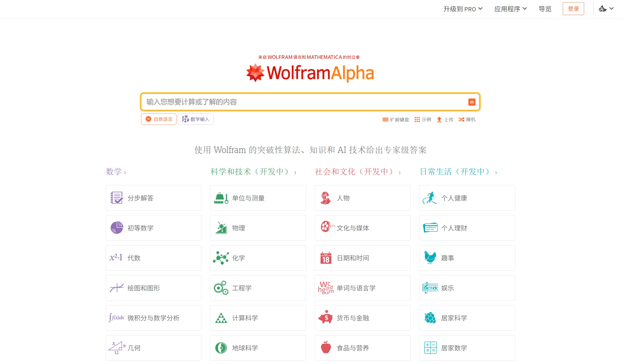The height and width of the screenshot is (364, 623).
Task: Open plotting and graphics (绘图和图形) icon
Action: (x=117, y=288)
